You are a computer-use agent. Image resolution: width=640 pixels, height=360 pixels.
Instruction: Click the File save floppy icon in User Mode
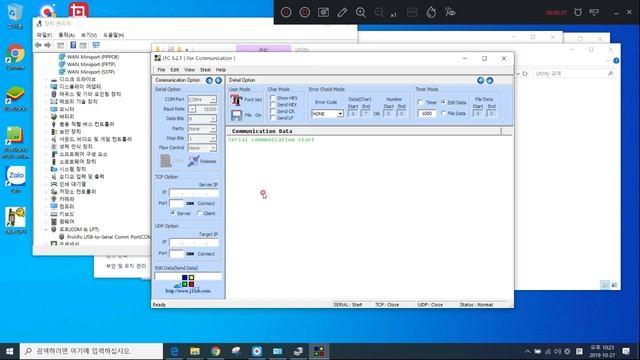pyautogui.click(x=236, y=116)
